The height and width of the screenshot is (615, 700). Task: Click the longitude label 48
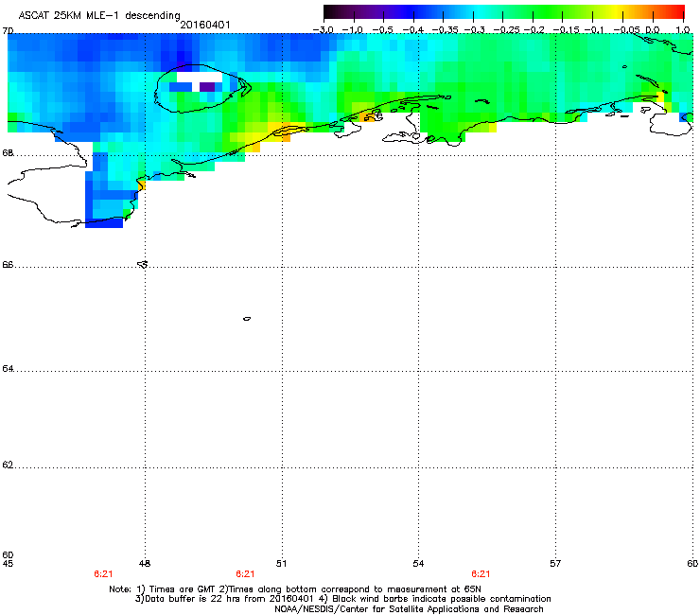pos(145,564)
